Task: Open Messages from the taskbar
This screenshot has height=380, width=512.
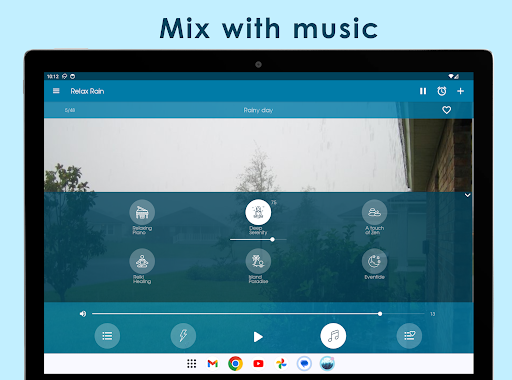Action: (304, 364)
